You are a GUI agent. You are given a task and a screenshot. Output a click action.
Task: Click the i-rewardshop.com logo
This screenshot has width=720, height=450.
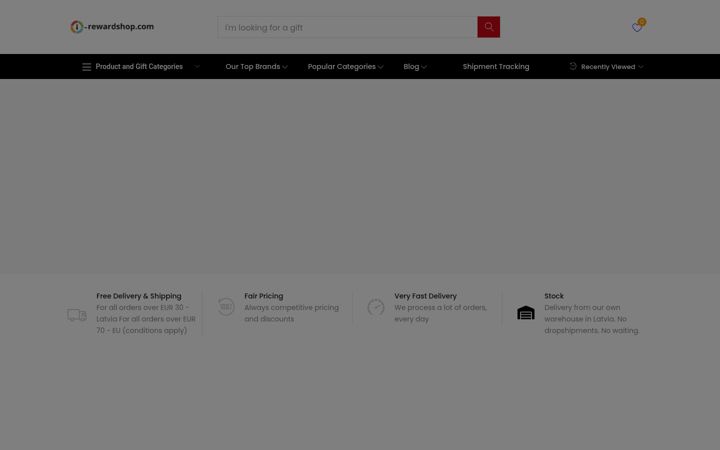tap(112, 27)
